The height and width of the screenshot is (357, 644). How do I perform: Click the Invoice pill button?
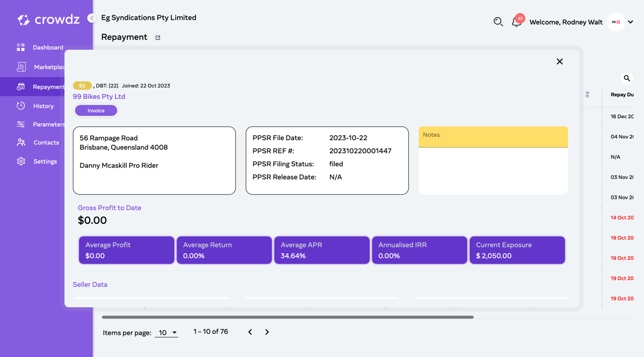coord(96,111)
